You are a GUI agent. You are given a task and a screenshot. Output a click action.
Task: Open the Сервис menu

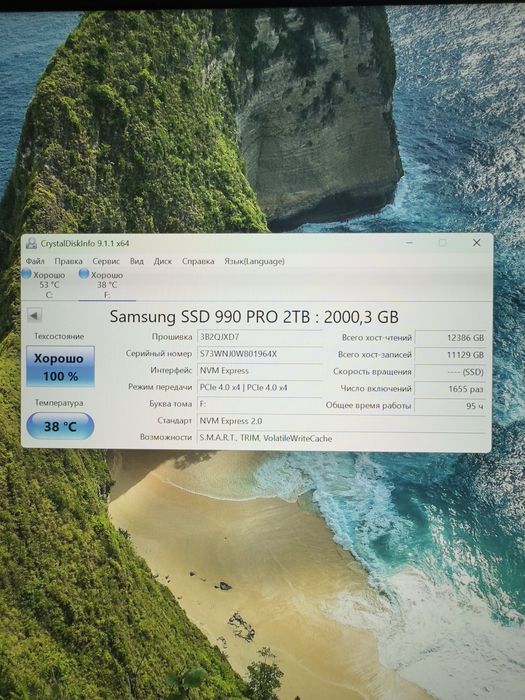pos(106,261)
